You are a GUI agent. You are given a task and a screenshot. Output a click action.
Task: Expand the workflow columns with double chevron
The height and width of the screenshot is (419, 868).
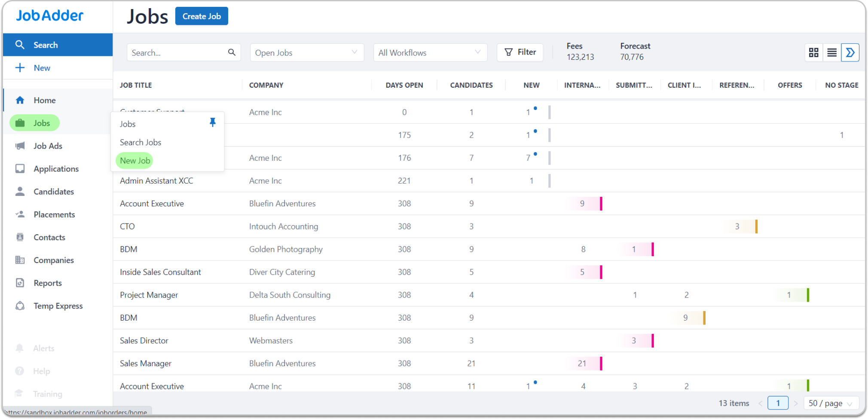point(850,52)
